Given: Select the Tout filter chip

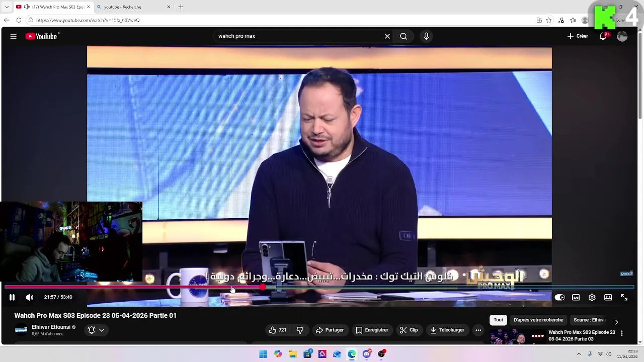Looking at the screenshot, I should (x=498, y=320).
